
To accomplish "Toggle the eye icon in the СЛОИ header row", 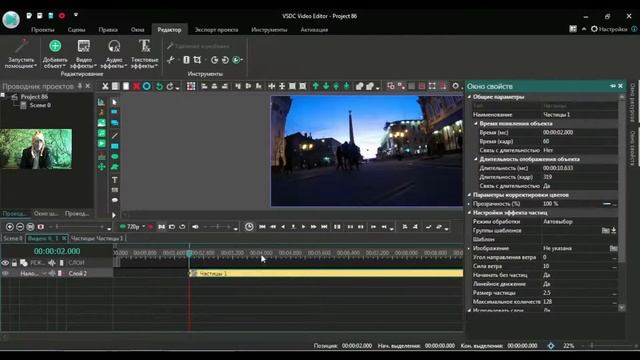I will (x=5, y=263).
